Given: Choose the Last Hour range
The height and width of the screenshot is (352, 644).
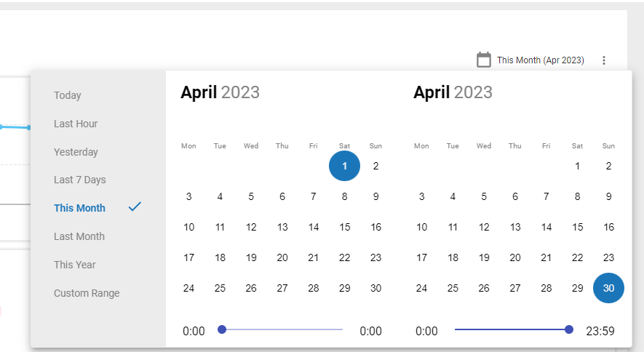Looking at the screenshot, I should [76, 124].
